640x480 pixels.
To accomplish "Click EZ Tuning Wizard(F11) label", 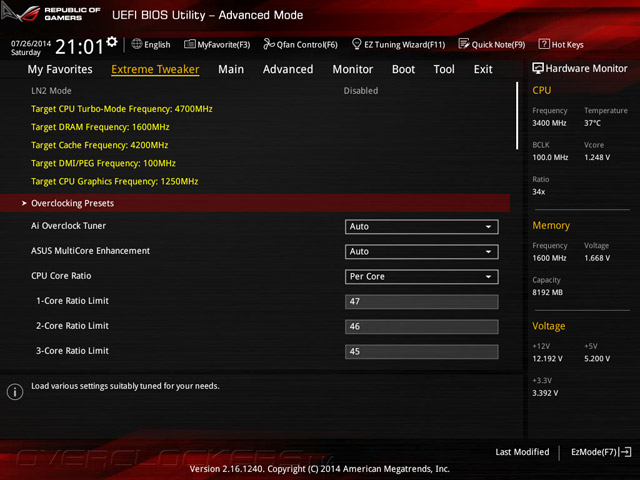I will pyautogui.click(x=404, y=44).
